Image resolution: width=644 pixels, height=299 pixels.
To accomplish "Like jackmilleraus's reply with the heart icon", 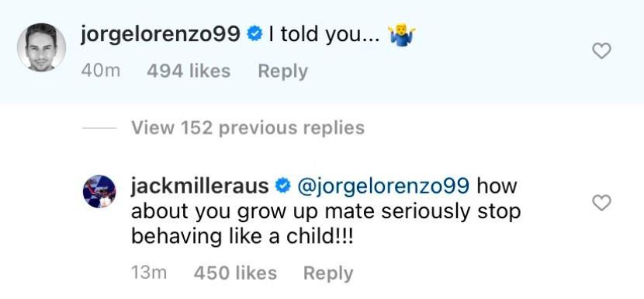I will (x=601, y=203).
